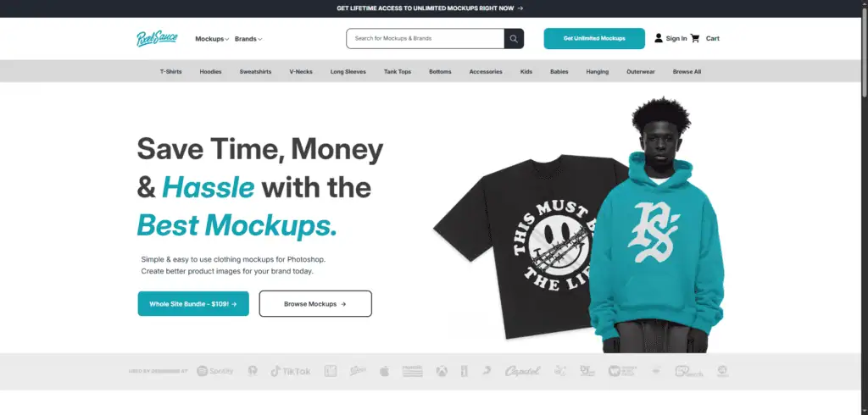Expand the Brands dropdown menu
This screenshot has width=868, height=415.
tap(248, 39)
